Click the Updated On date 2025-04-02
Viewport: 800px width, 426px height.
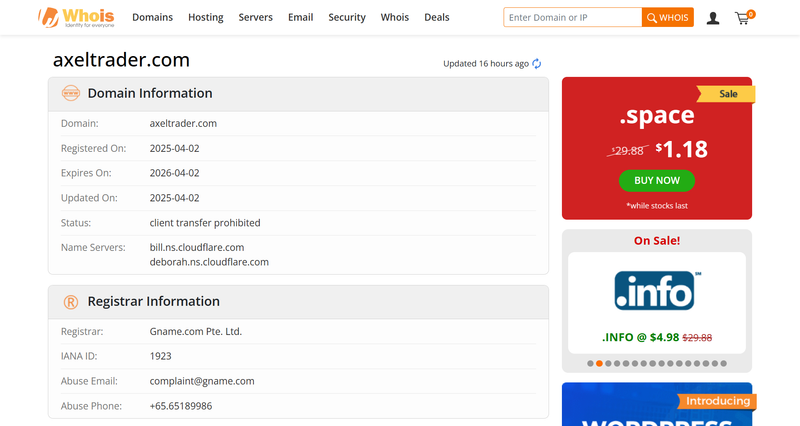click(x=174, y=198)
